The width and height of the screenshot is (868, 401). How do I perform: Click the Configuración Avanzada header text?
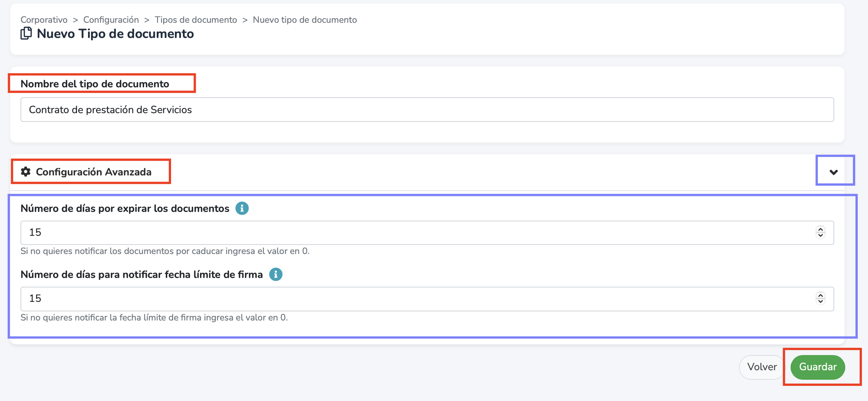(93, 172)
